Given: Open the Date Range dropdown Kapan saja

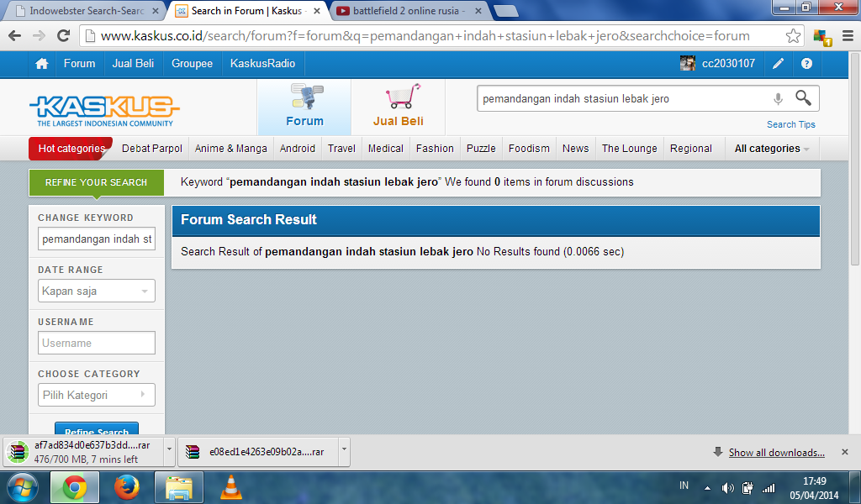Looking at the screenshot, I should click(97, 291).
